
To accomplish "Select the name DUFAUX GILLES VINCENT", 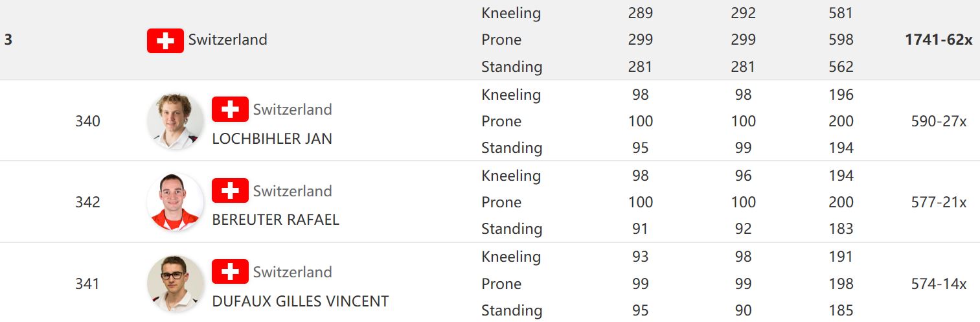I will coord(301,301).
